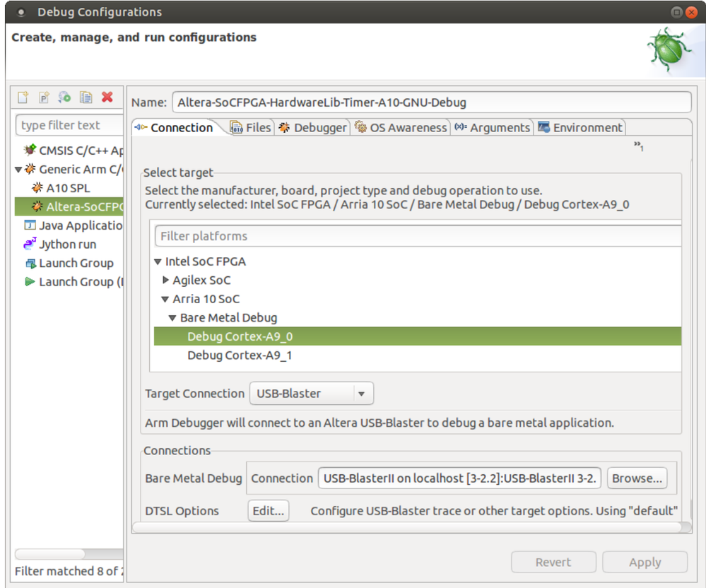The height and width of the screenshot is (588, 706).
Task: Select the Jython run entry label
Action: point(68,244)
